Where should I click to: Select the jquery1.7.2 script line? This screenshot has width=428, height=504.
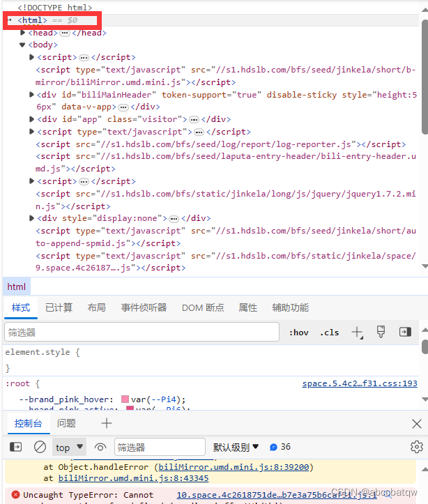pyautogui.click(x=225, y=200)
